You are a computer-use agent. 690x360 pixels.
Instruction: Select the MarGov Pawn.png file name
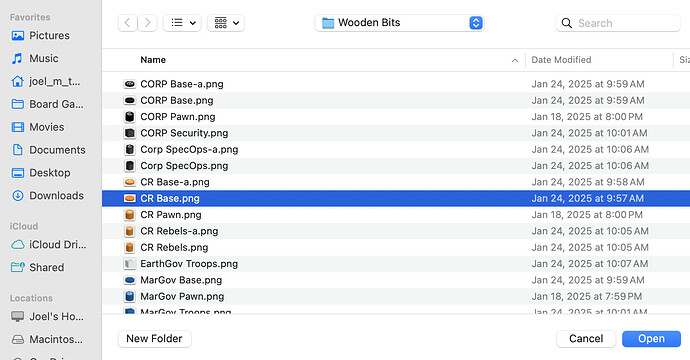coord(182,296)
